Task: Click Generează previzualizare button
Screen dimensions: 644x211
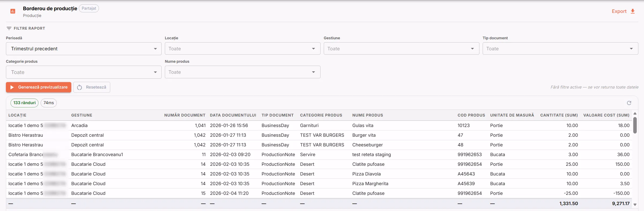Action: pos(38,87)
